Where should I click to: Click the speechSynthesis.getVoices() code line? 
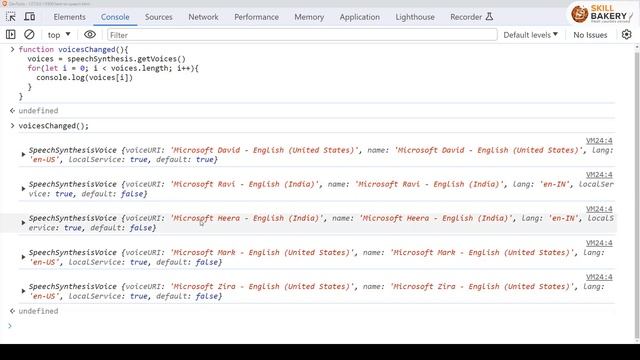tap(106, 59)
